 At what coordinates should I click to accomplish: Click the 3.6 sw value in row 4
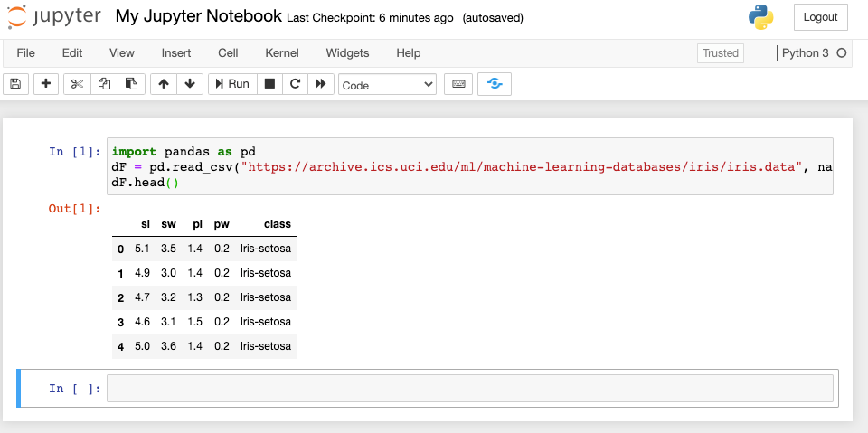(168, 346)
